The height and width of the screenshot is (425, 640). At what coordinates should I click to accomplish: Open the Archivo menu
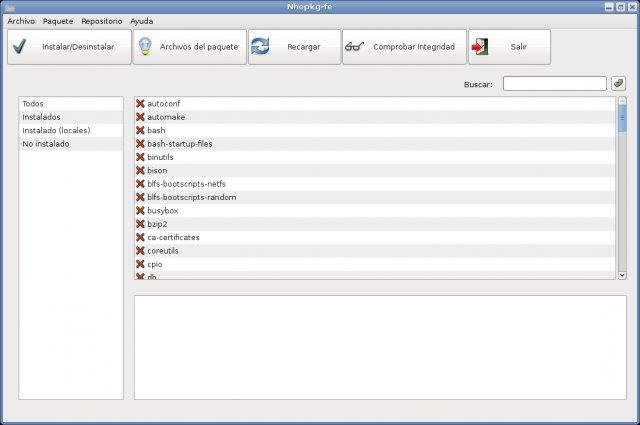[x=21, y=21]
